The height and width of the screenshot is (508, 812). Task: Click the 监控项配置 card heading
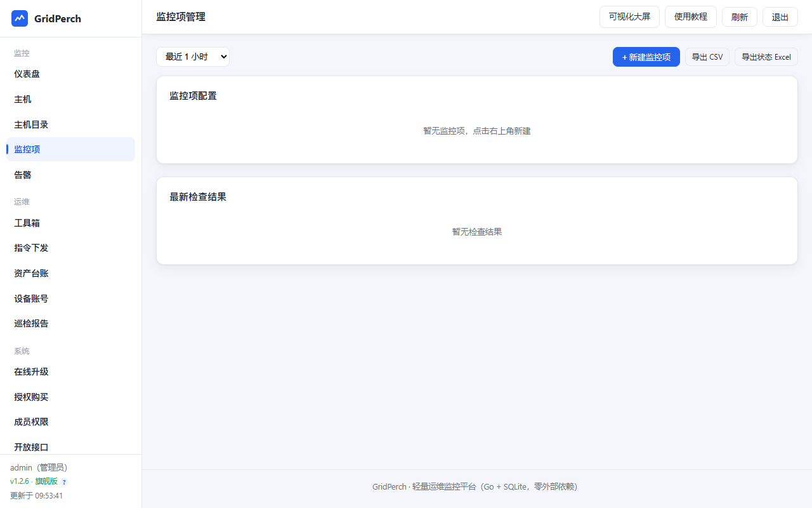193,96
